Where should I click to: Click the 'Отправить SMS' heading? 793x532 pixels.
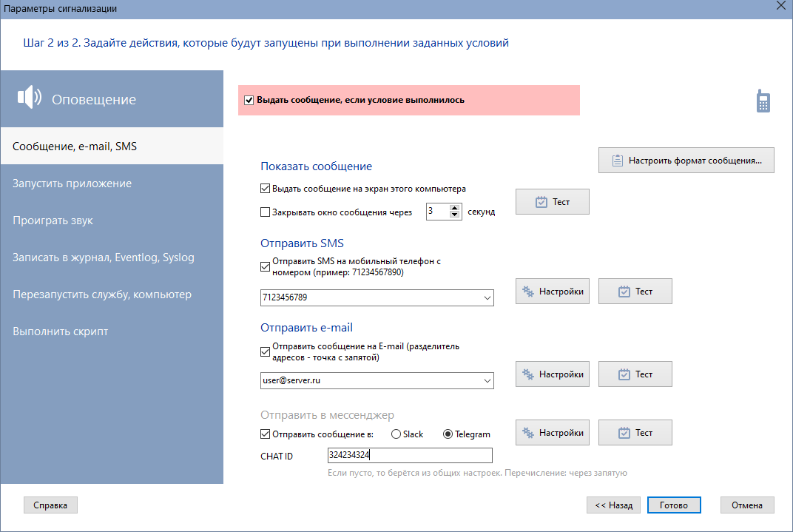coord(302,243)
